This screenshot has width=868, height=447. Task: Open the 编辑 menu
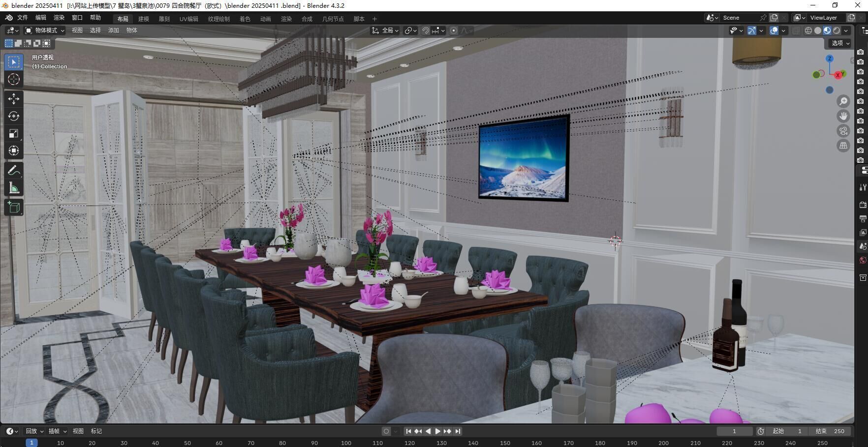[x=41, y=18]
